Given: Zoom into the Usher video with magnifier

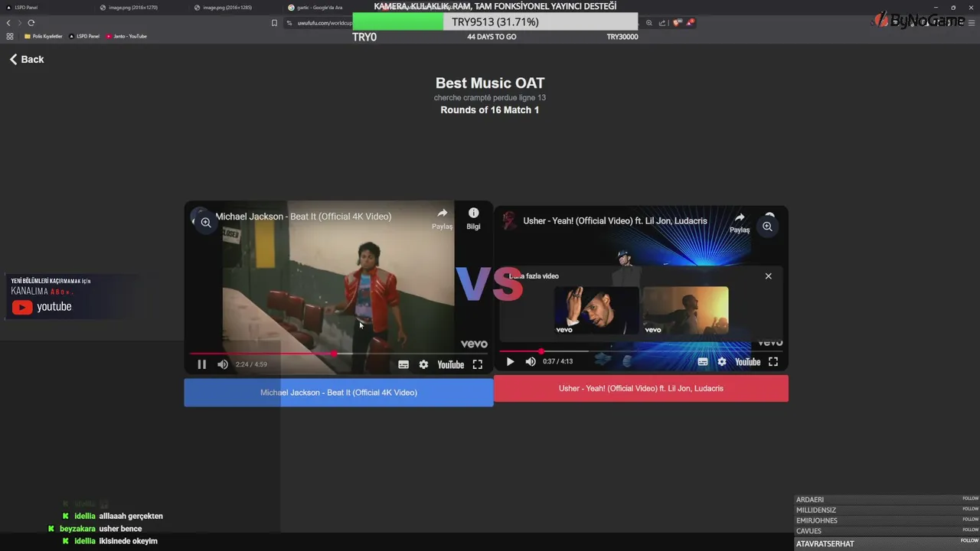Looking at the screenshot, I should 767,227.
